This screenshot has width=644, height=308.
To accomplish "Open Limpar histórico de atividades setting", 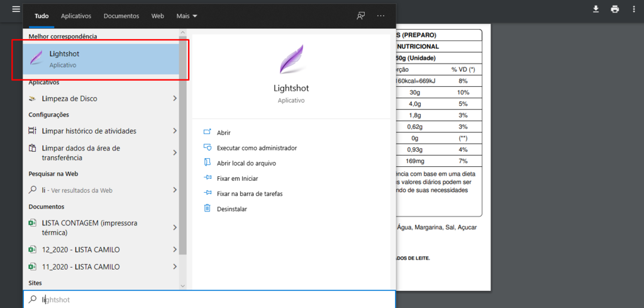I will pos(101,131).
